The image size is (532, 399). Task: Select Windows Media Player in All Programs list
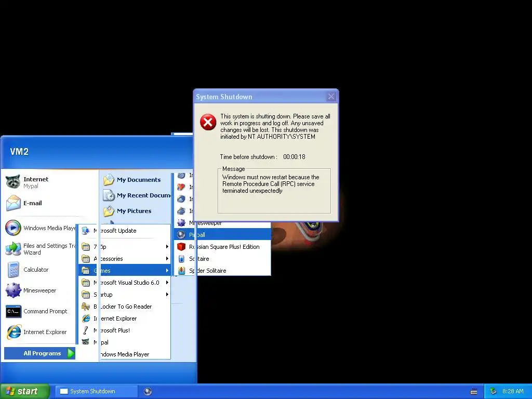click(125, 354)
